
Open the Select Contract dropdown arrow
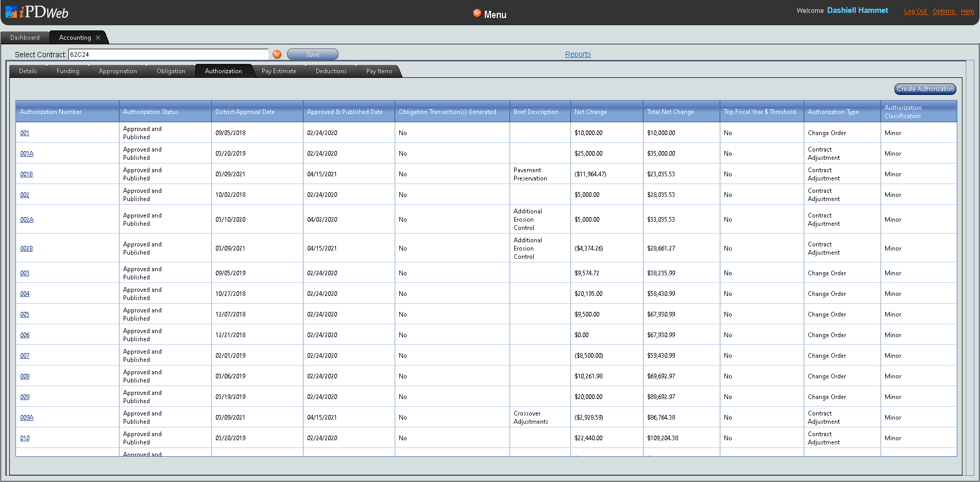(x=277, y=55)
